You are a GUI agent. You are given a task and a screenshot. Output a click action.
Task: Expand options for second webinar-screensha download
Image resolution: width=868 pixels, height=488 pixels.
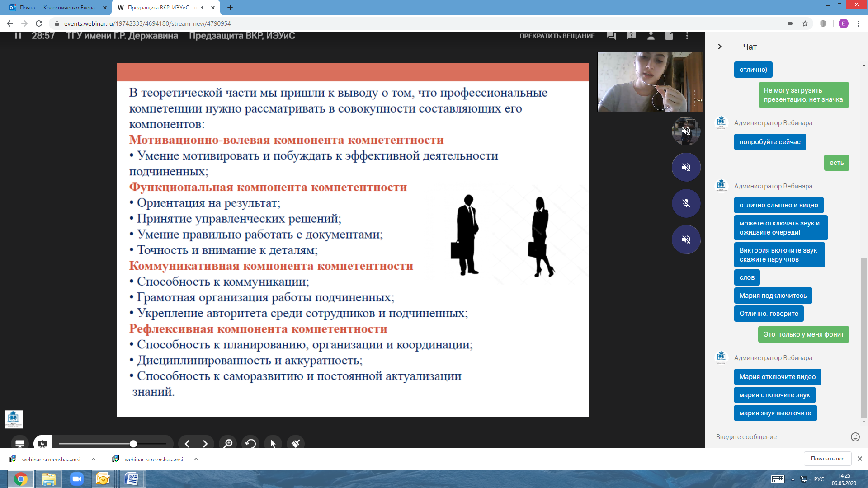coord(196,459)
